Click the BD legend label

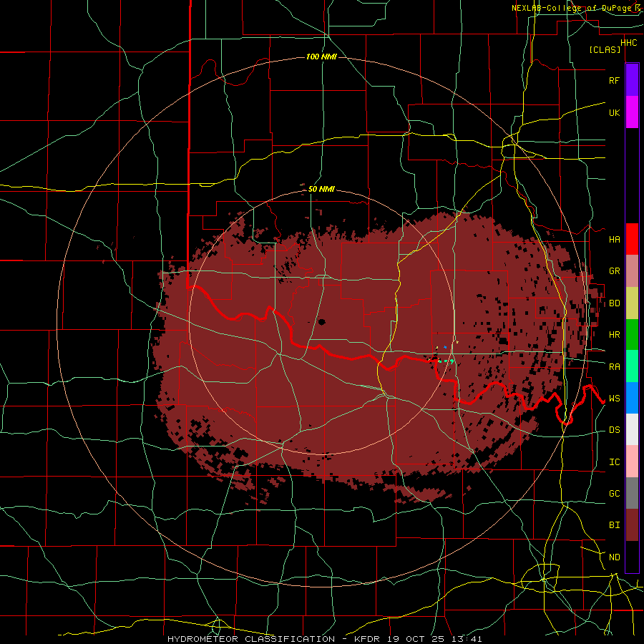(614, 303)
